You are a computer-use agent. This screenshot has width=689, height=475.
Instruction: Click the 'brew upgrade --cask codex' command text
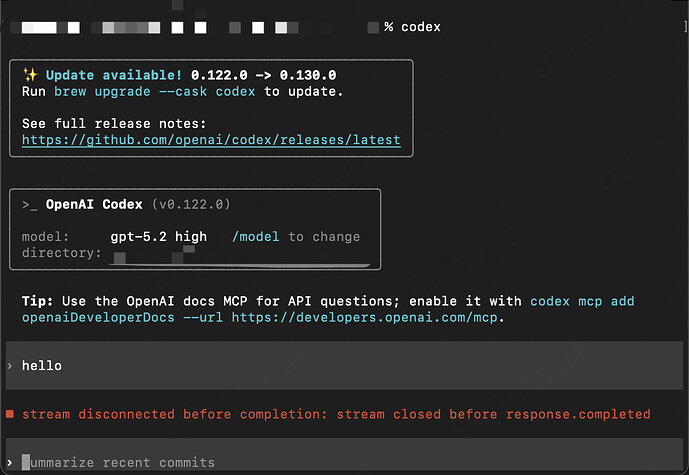click(x=154, y=91)
